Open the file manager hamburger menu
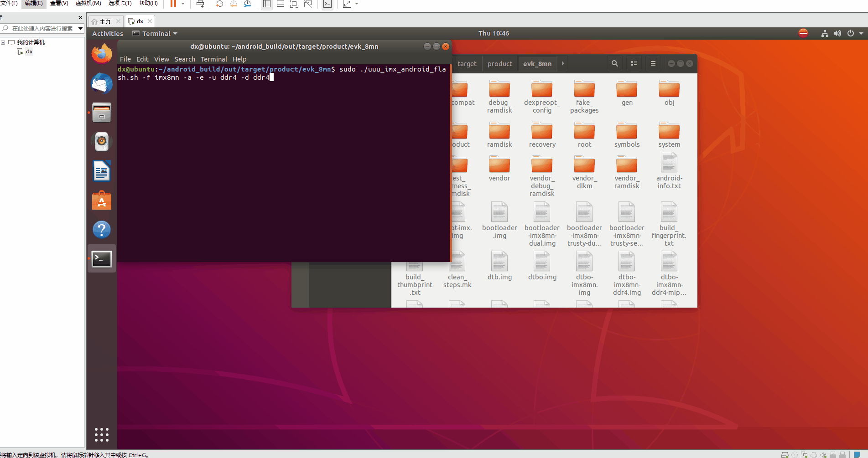The width and height of the screenshot is (868, 458). click(653, 63)
